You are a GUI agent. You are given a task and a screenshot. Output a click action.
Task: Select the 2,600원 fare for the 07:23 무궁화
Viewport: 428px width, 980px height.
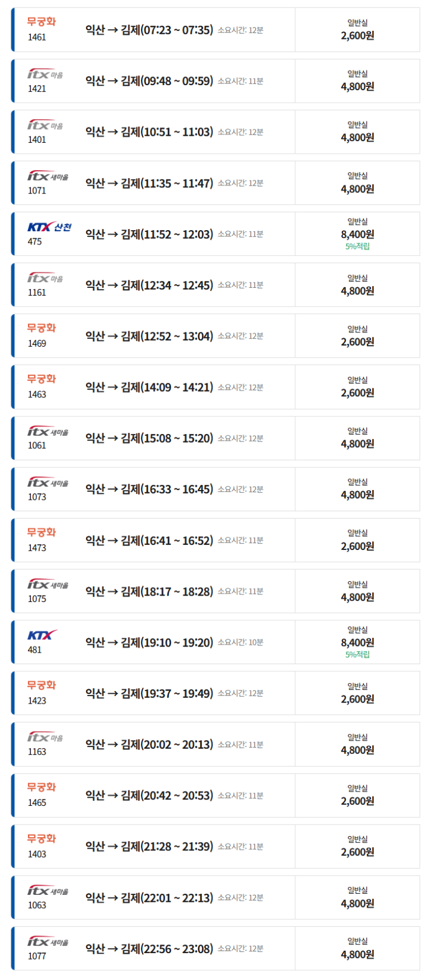[x=357, y=35]
